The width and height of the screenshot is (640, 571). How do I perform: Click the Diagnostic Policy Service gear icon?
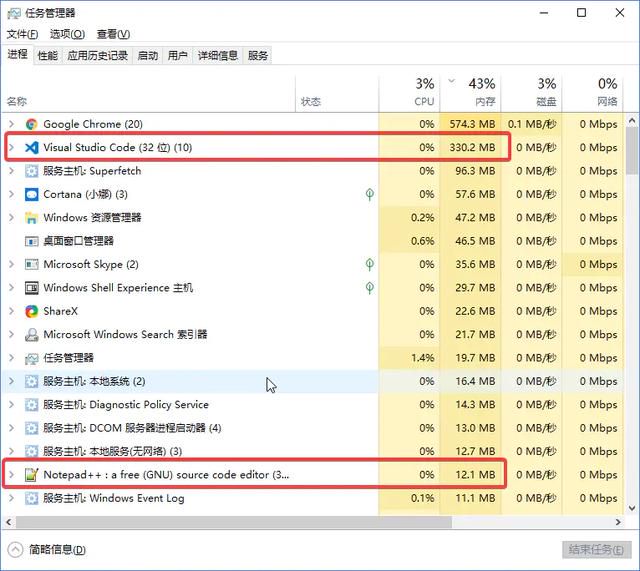(x=31, y=405)
